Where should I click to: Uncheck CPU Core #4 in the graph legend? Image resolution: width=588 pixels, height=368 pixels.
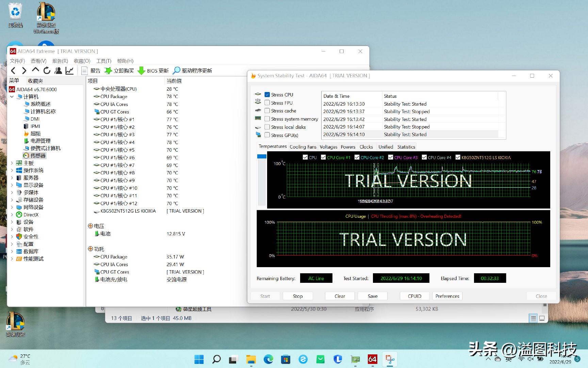424,157
